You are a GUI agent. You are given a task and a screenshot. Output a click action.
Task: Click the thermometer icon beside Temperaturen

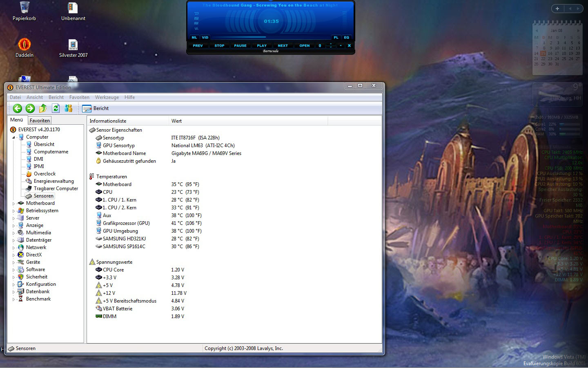(92, 177)
